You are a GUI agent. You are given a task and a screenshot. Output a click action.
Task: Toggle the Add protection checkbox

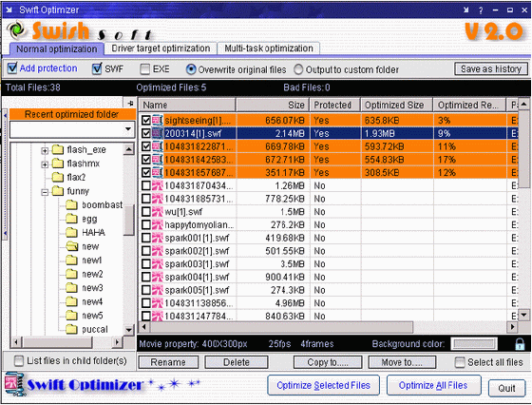pos(12,68)
